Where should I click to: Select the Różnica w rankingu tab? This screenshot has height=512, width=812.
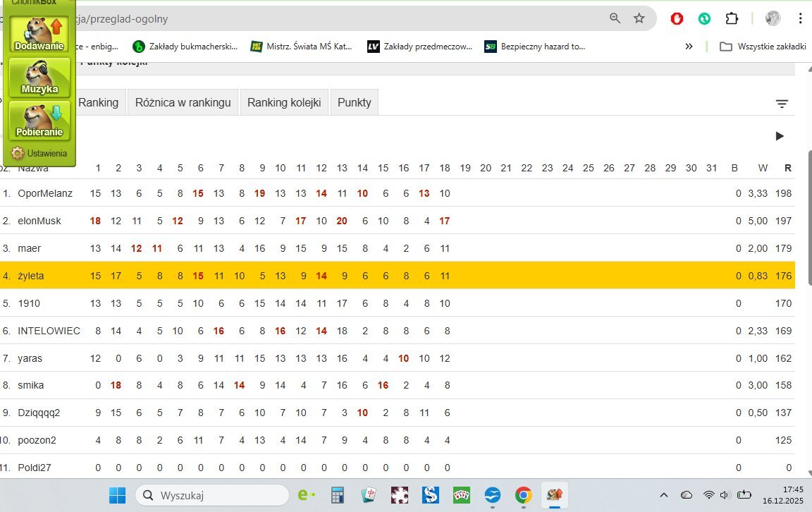pyautogui.click(x=183, y=102)
